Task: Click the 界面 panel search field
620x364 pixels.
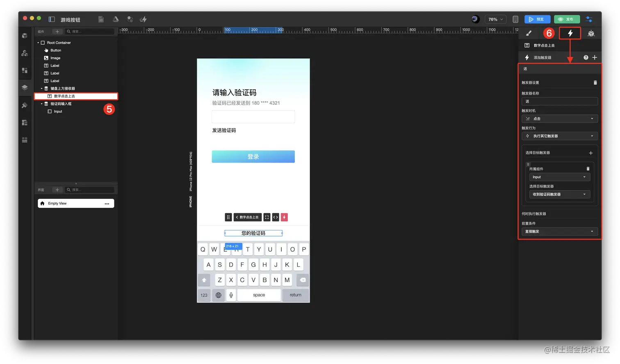Action: tap(90, 190)
